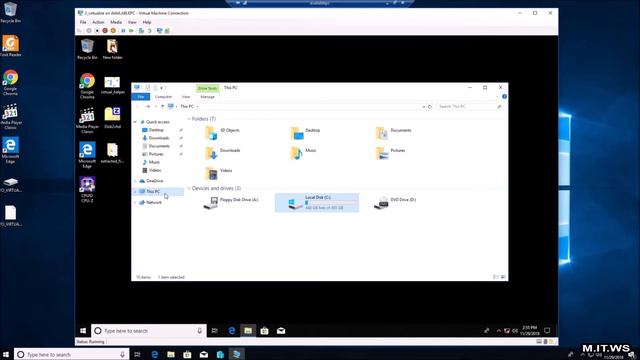Open File menu in Virtual Machine Connection
The image size is (640, 360).
click(83, 22)
